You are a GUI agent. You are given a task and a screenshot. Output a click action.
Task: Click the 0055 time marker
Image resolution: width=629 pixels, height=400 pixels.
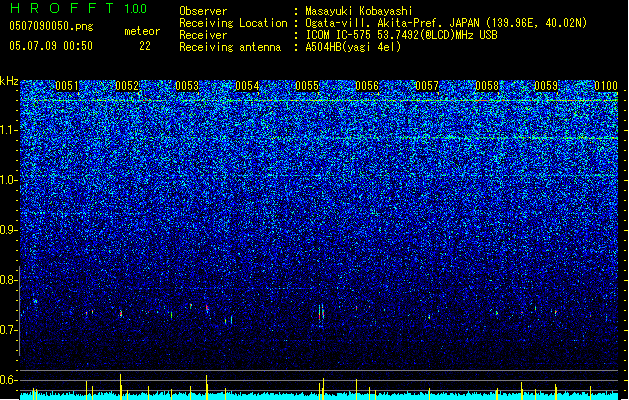point(307,86)
